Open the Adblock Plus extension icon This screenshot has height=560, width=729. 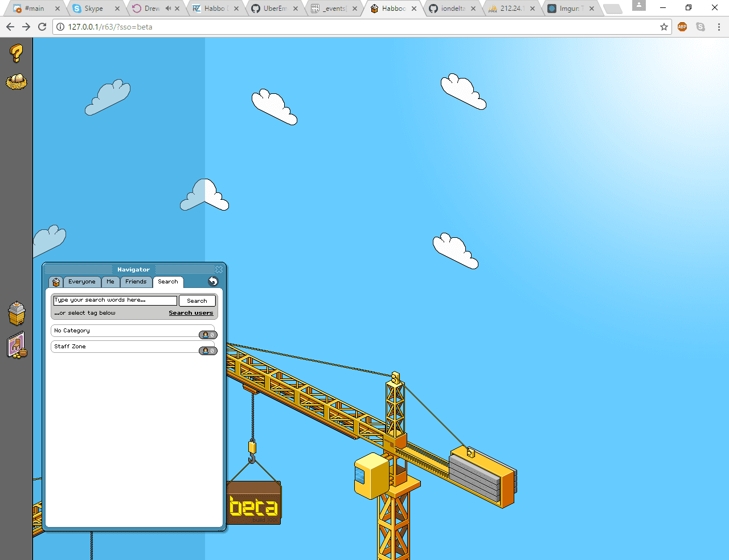pyautogui.click(x=682, y=27)
